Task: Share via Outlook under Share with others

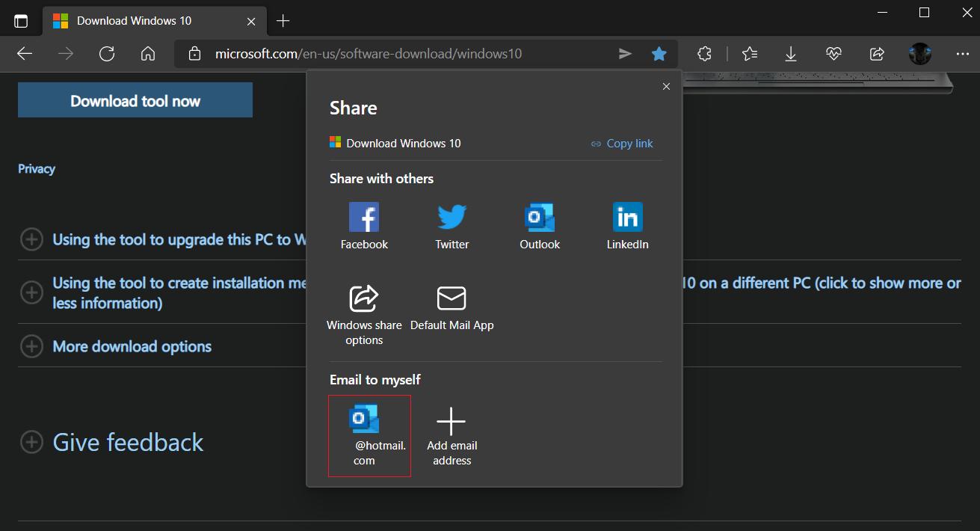Action: 540,226
